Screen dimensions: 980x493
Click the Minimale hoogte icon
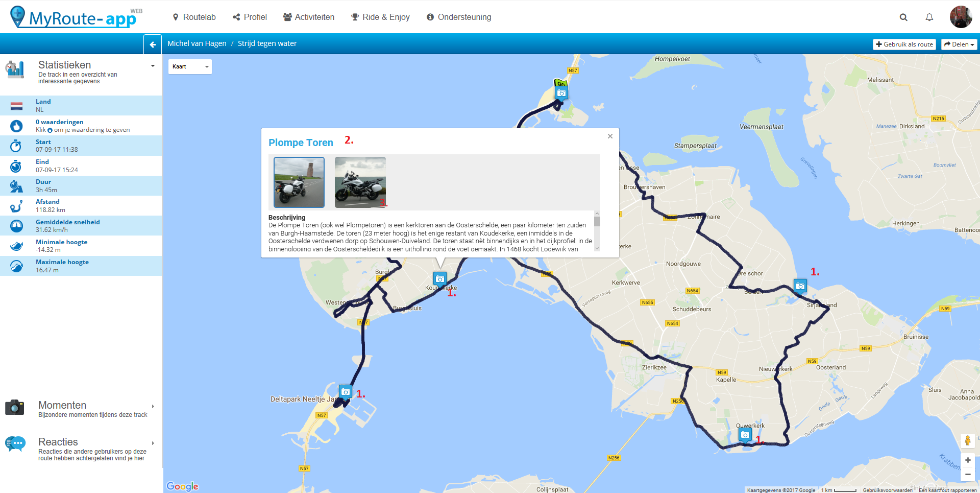16,246
